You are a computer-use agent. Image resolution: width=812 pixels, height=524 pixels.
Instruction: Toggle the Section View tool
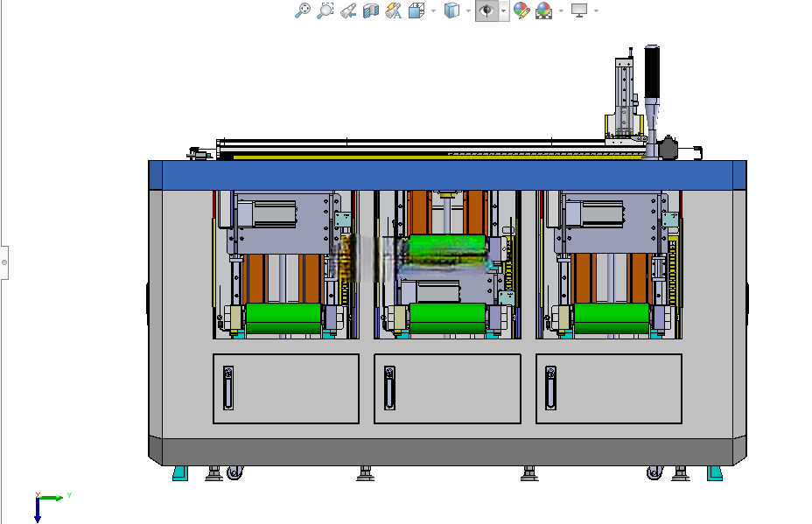click(371, 10)
